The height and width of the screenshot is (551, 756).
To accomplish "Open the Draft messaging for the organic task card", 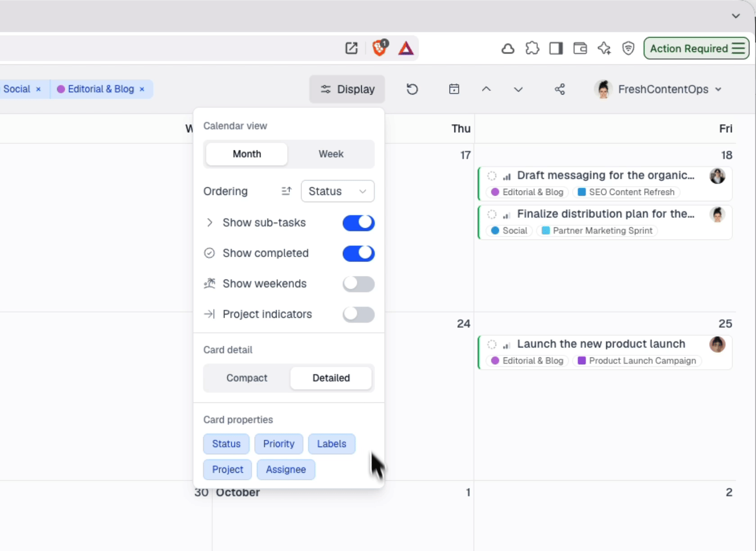I will (605, 184).
